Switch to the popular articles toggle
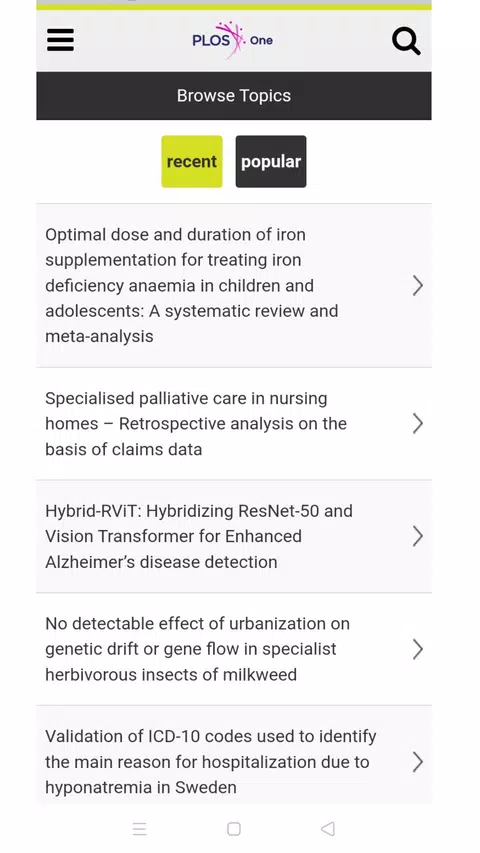Image resolution: width=480 pixels, height=853 pixels. 270,162
